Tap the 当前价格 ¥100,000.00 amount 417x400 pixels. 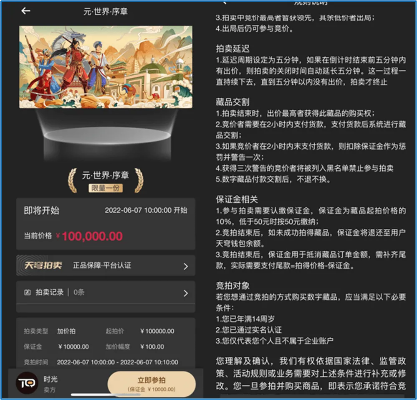[x=92, y=236]
